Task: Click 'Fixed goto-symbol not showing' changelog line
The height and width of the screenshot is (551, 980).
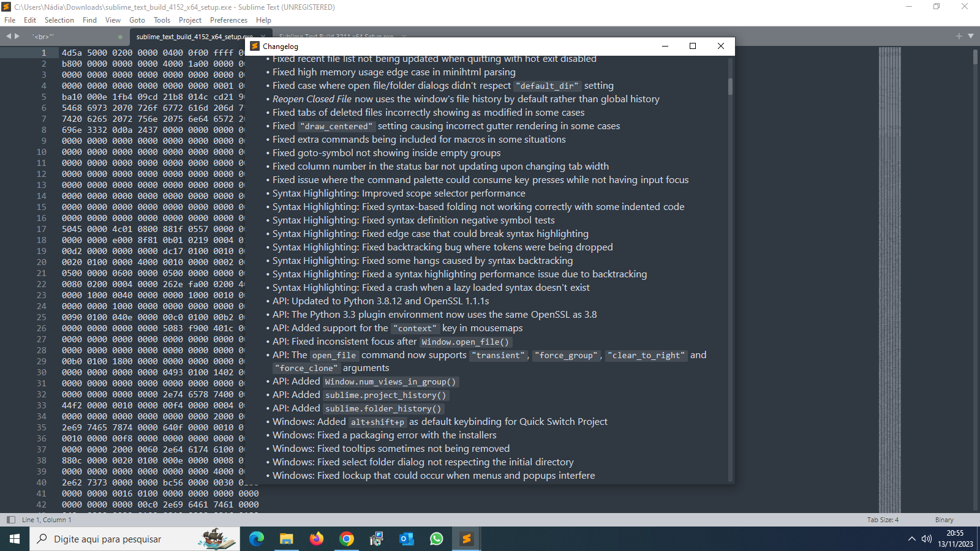Action: [386, 153]
